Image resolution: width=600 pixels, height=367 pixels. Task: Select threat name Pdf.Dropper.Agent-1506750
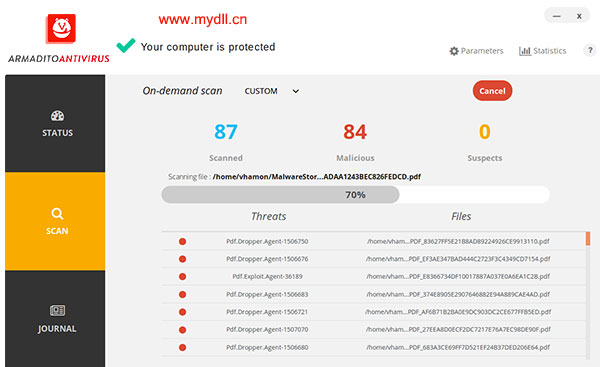point(267,241)
